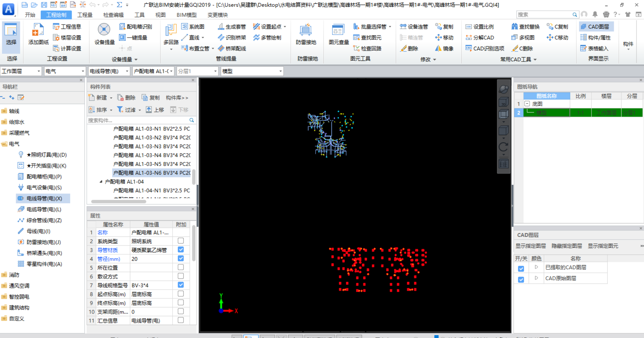Click 查找替换 find and replace

point(525,27)
